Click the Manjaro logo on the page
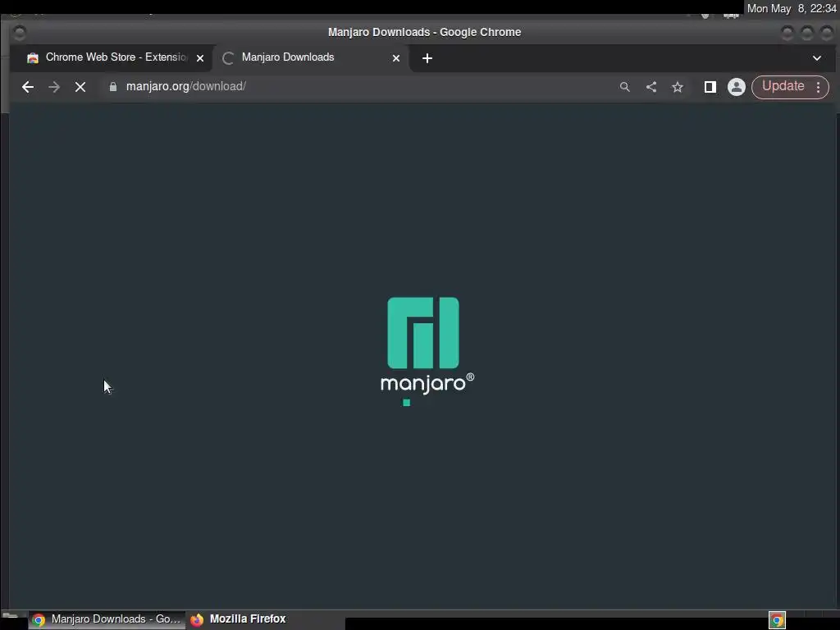This screenshot has height=630, width=840. point(427,346)
